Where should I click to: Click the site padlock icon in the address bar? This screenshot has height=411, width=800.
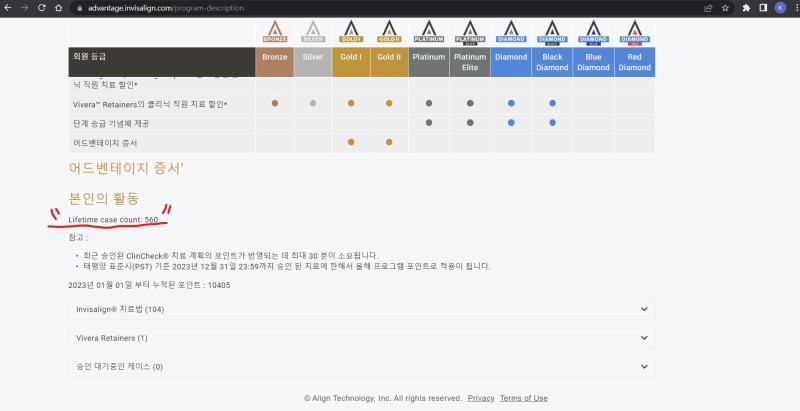[x=79, y=8]
